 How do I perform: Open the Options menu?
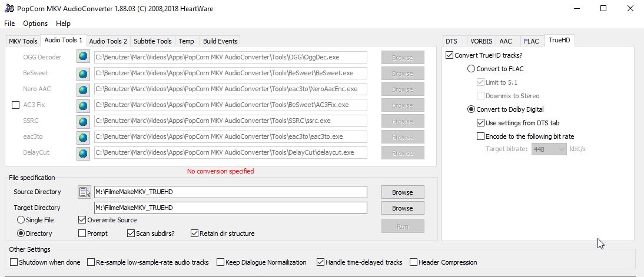(35, 24)
